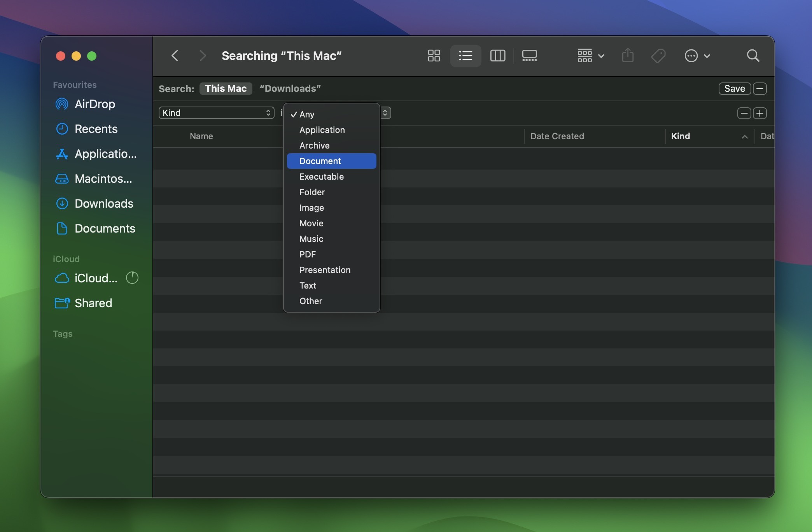Click the Favourites section header
This screenshot has width=812, height=532.
click(x=75, y=85)
